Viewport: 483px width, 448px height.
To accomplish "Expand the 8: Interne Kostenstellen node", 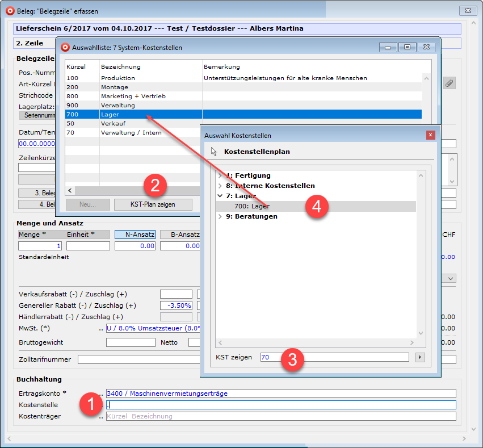I will tap(220, 186).
